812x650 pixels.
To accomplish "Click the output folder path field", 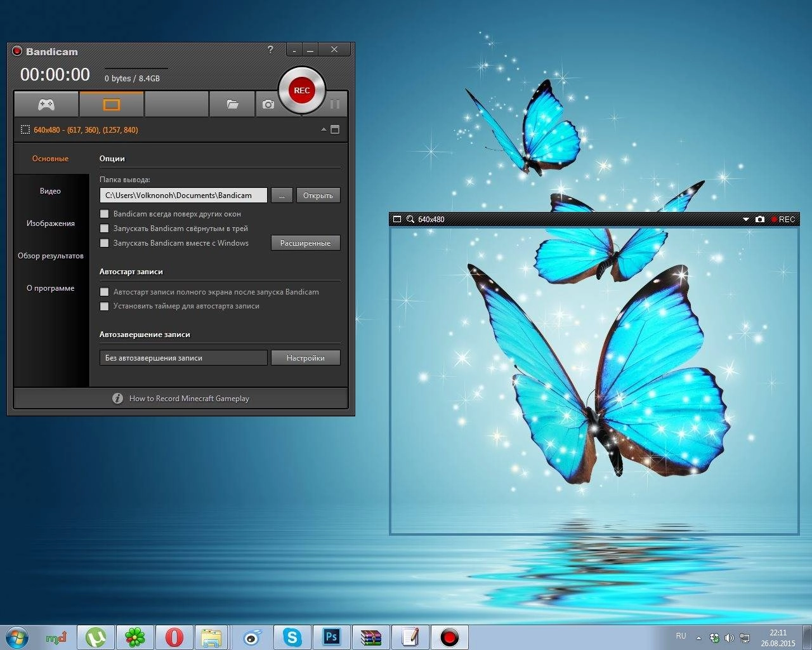I will 183,196.
